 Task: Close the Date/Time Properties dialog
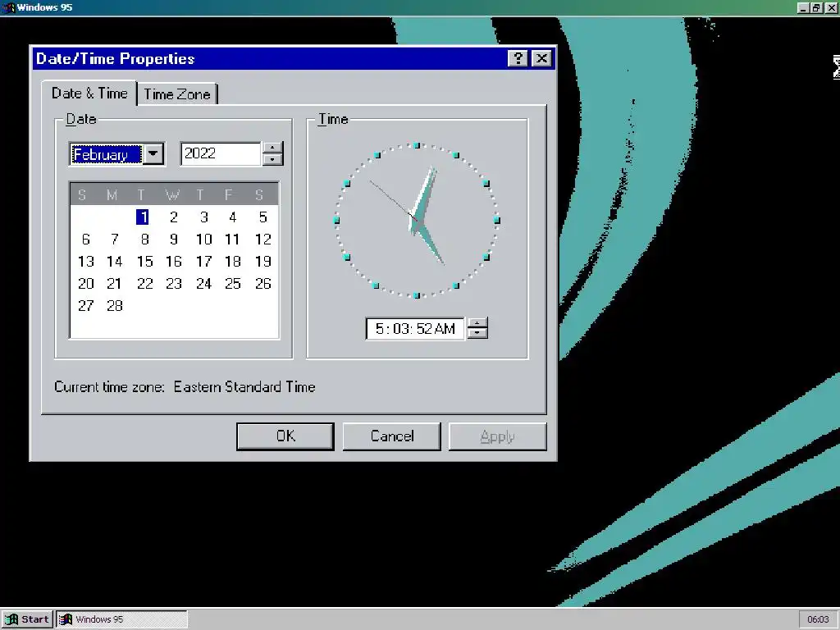pyautogui.click(x=541, y=58)
